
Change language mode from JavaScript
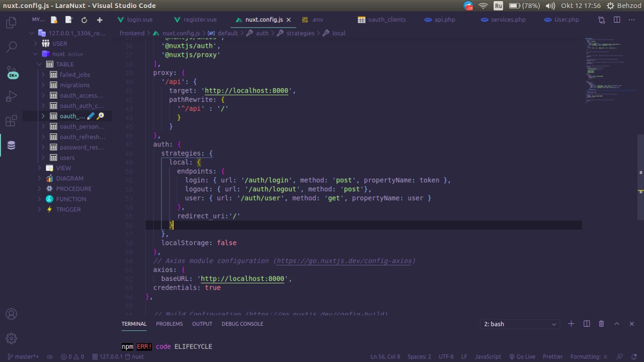[488, 356]
